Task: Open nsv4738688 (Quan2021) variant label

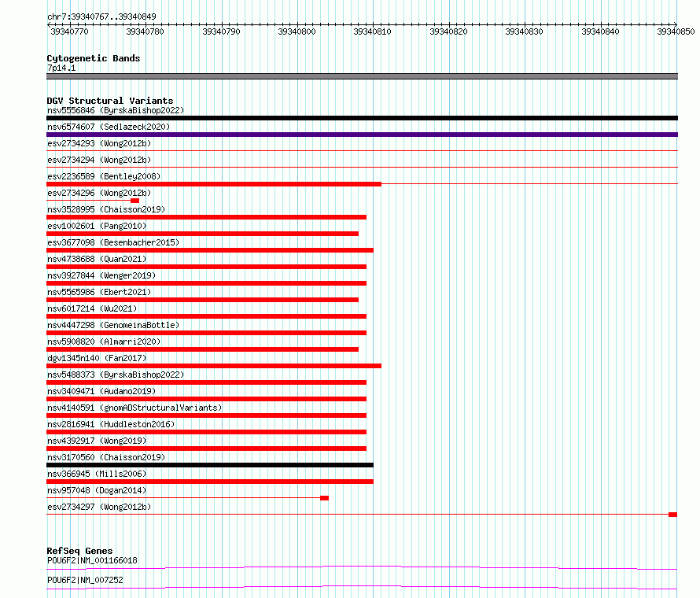Action: 97,259
